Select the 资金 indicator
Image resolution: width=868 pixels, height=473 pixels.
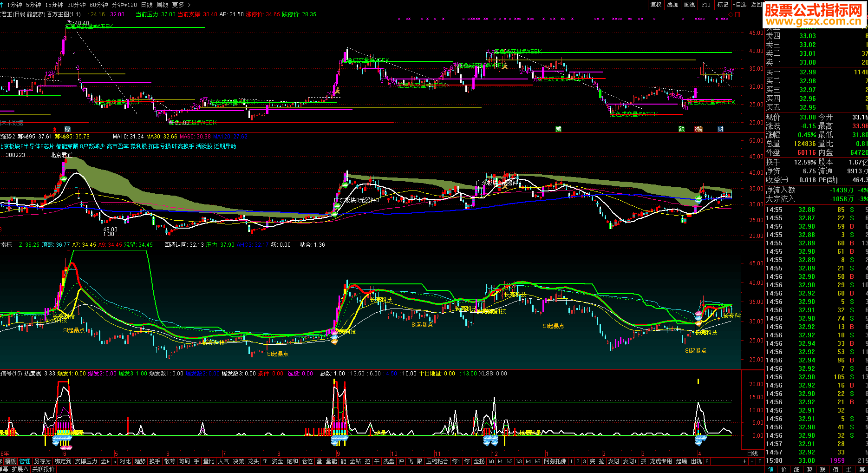[x=277, y=461]
